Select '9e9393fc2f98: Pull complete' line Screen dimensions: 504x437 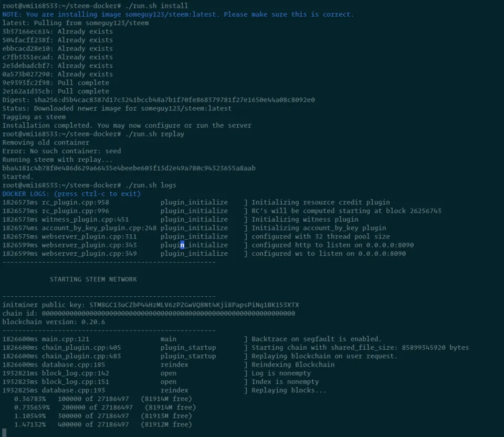click(x=56, y=82)
